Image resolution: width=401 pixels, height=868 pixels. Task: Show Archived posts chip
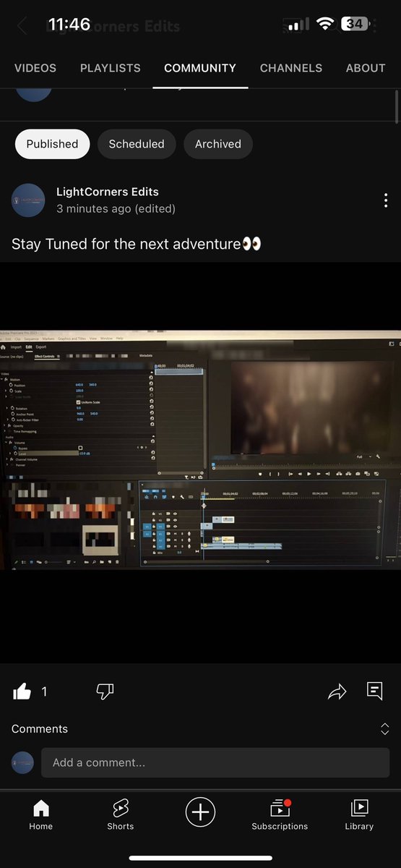(x=218, y=144)
